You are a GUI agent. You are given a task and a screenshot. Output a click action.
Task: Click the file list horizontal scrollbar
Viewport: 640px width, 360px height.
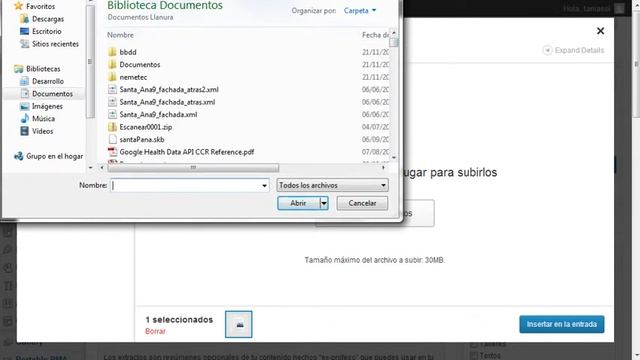tap(193, 167)
